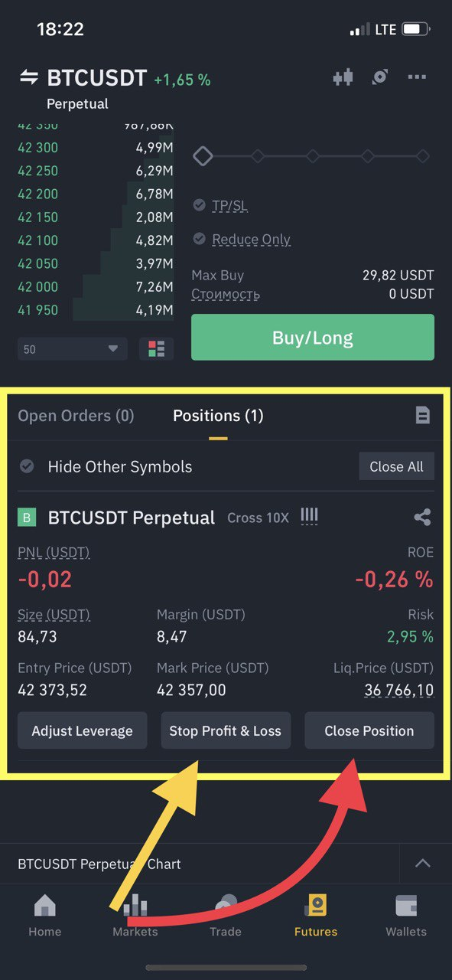Expand the BTCUSDT Perpetual Chart panel
The image size is (452, 980).
[x=422, y=864]
